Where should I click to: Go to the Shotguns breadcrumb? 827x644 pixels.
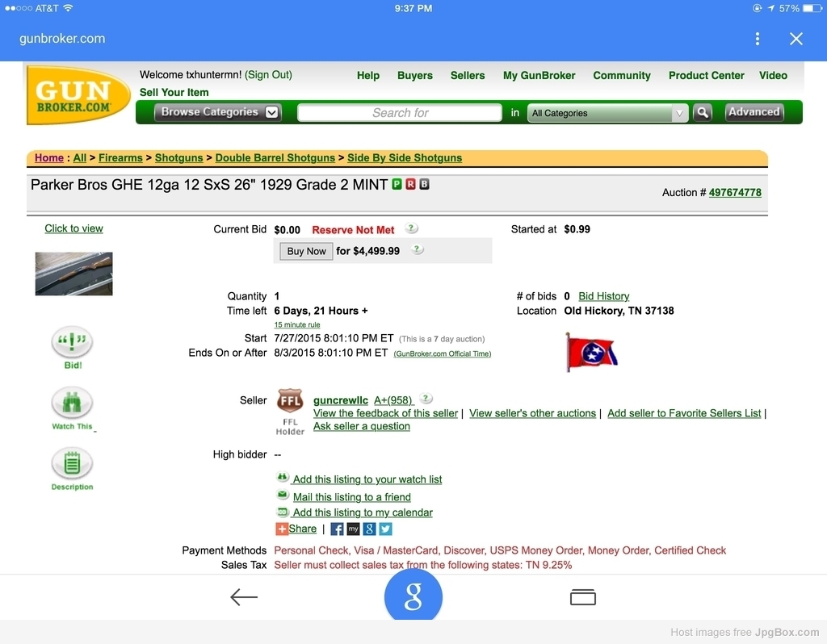178,157
